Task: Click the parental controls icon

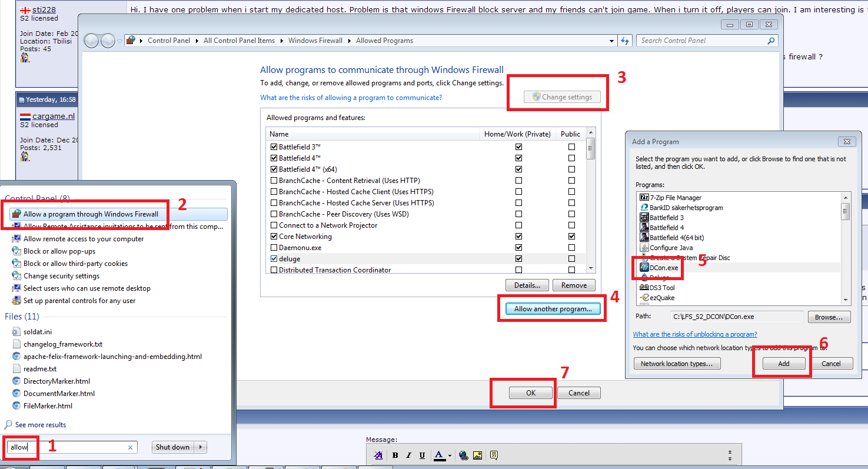Action: point(16,301)
